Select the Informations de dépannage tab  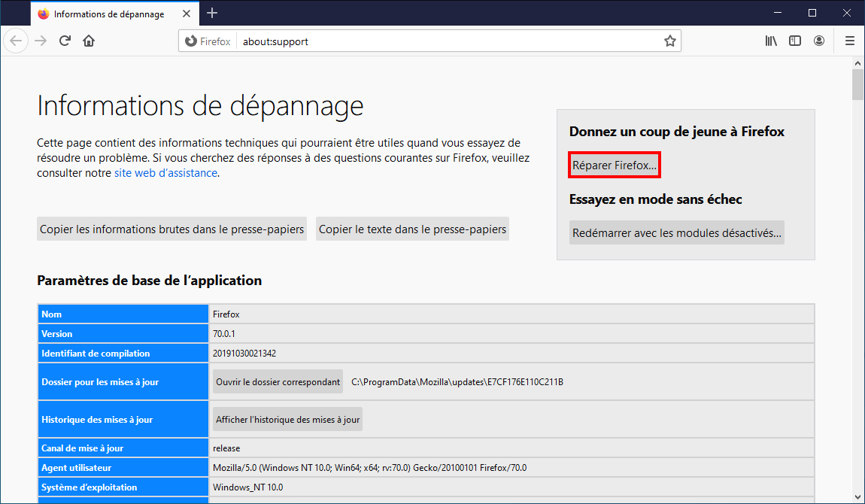pos(114,14)
